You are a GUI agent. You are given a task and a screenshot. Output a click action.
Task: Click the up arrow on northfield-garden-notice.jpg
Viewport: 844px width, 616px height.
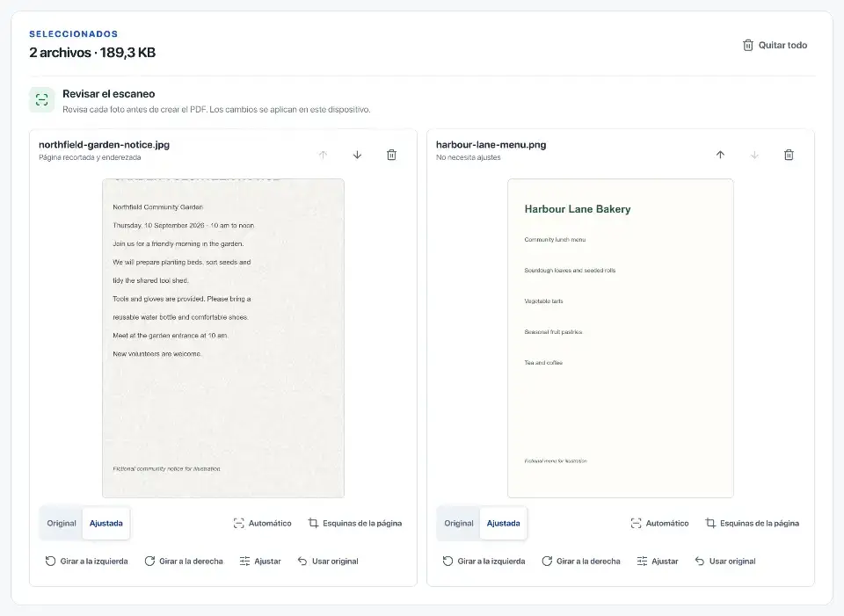pyautogui.click(x=323, y=155)
